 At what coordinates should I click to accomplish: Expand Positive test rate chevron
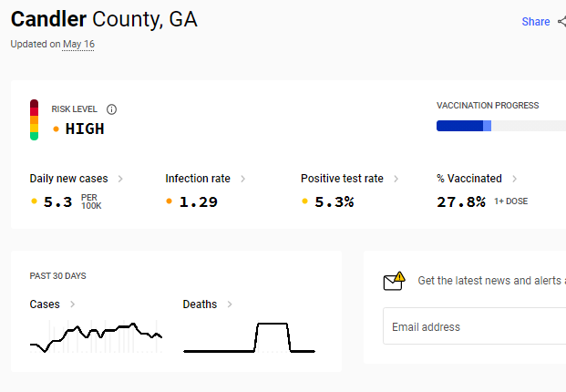point(396,179)
